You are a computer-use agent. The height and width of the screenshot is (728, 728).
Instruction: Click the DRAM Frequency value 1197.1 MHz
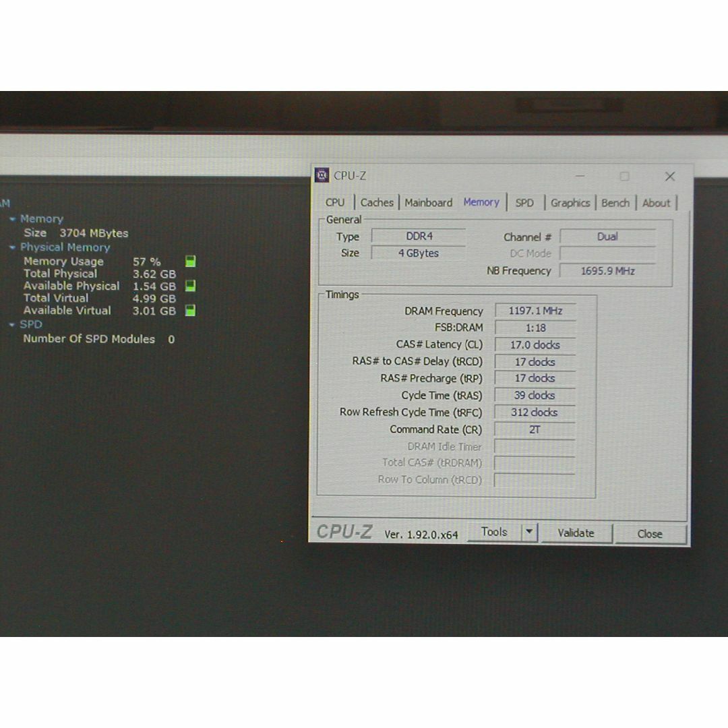[535, 311]
